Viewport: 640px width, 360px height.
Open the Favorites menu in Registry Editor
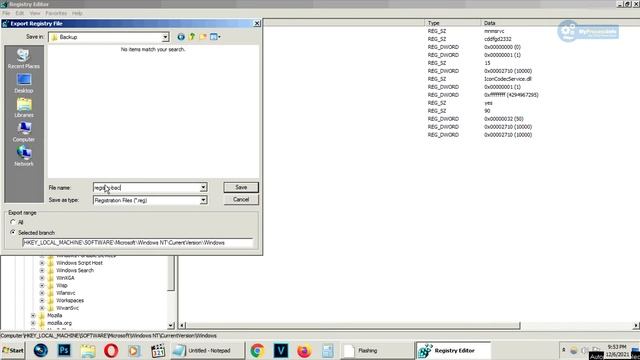click(56, 13)
